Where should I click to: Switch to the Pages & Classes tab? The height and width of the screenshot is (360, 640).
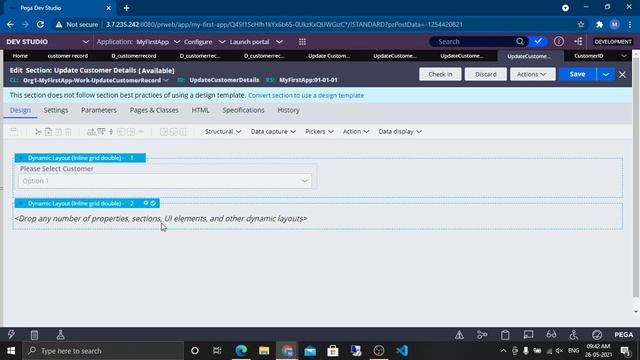tap(154, 110)
